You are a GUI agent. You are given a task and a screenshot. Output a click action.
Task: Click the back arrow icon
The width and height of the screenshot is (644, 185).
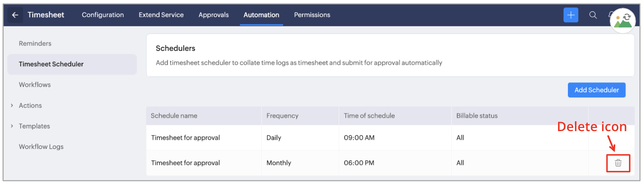click(15, 15)
